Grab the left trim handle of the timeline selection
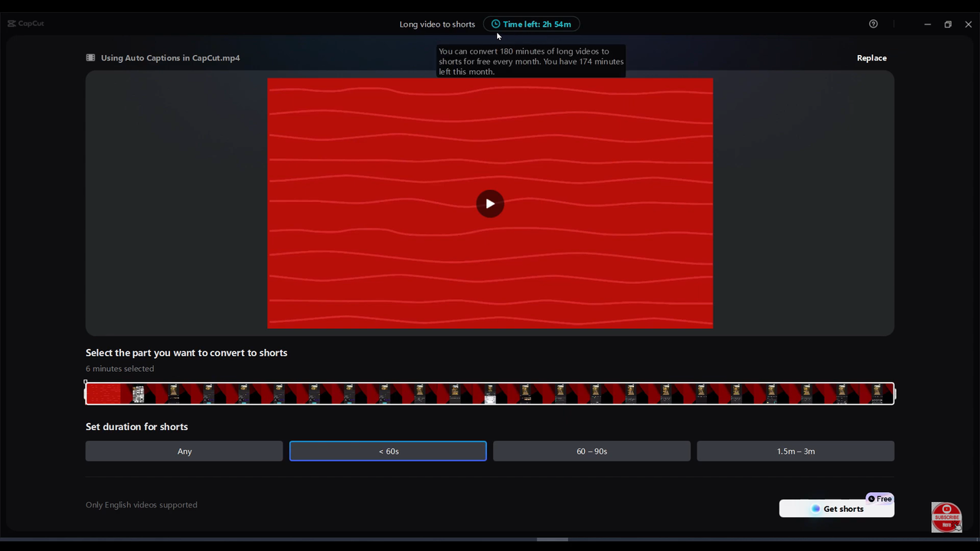The image size is (980, 551). (x=86, y=393)
